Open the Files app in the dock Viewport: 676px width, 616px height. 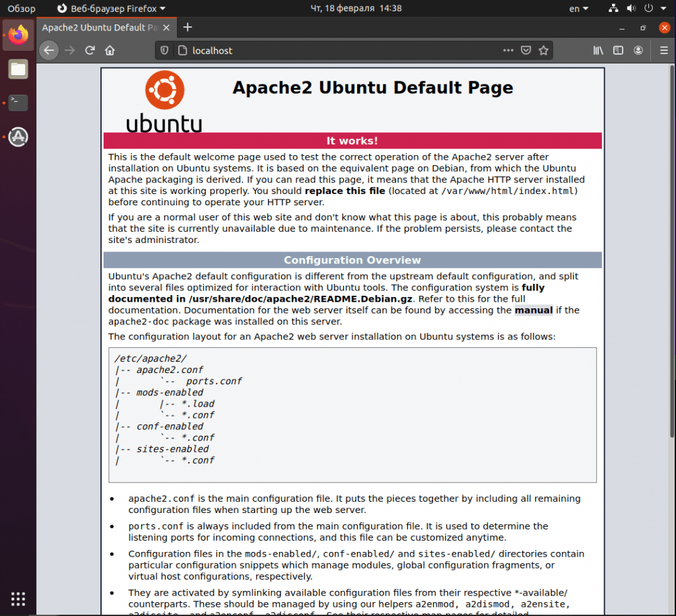coord(18,69)
